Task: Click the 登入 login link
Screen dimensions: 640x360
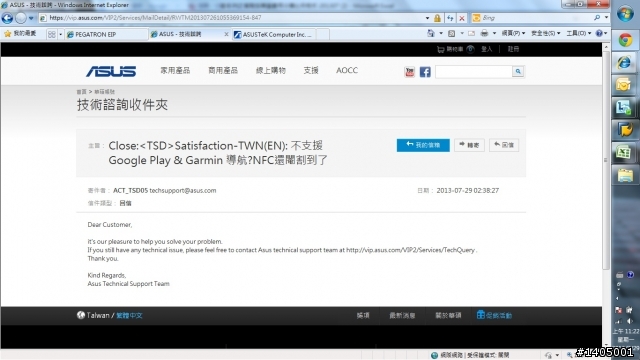Action: (486, 49)
